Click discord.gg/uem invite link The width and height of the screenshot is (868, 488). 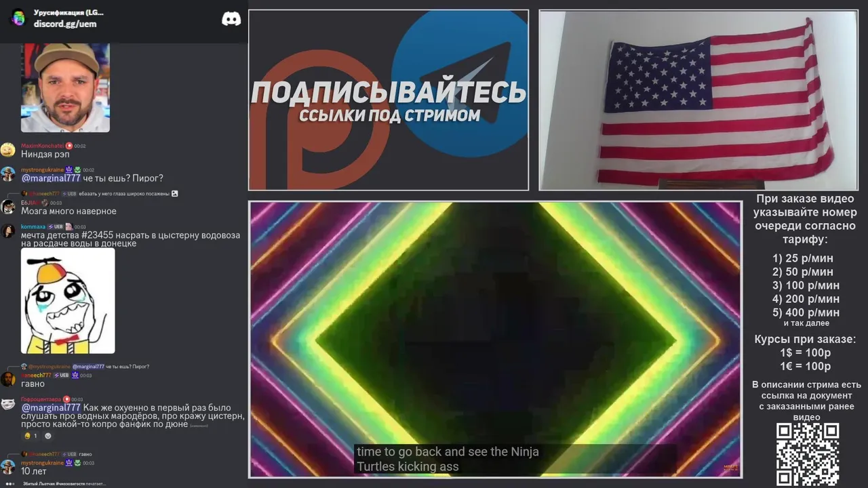tap(65, 24)
